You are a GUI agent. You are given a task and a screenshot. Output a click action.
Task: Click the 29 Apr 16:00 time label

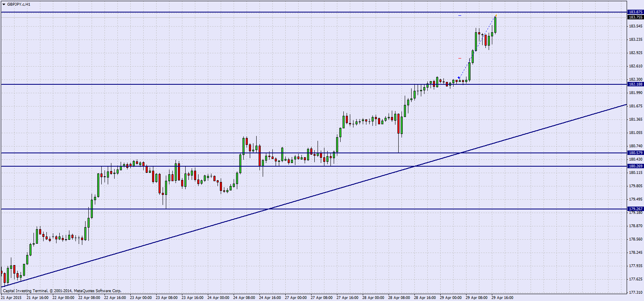point(502,298)
